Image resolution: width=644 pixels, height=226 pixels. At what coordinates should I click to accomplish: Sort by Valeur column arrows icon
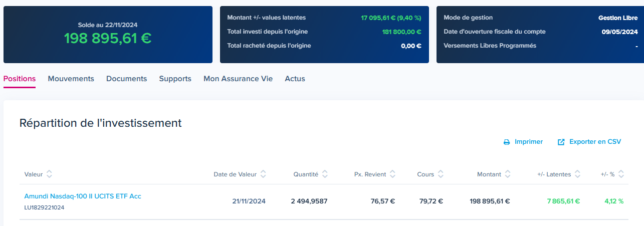(49, 174)
